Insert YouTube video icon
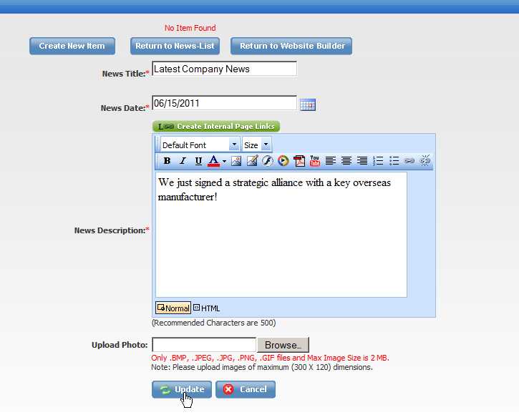 [315, 161]
